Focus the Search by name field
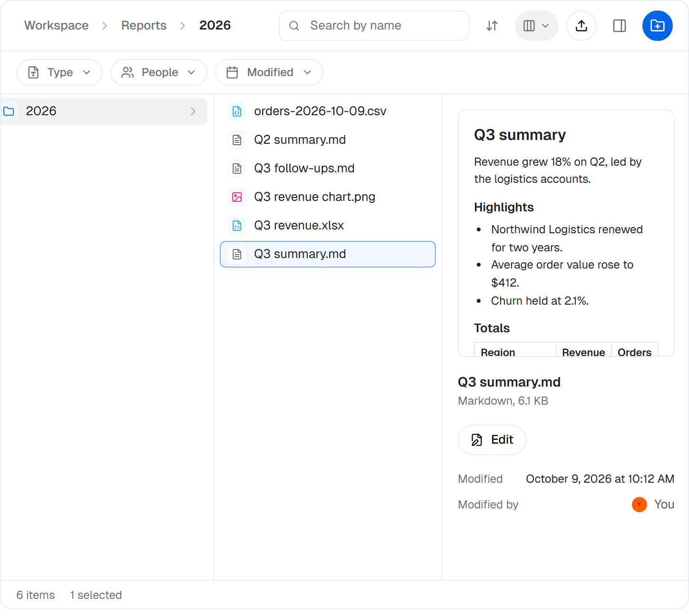 (374, 26)
